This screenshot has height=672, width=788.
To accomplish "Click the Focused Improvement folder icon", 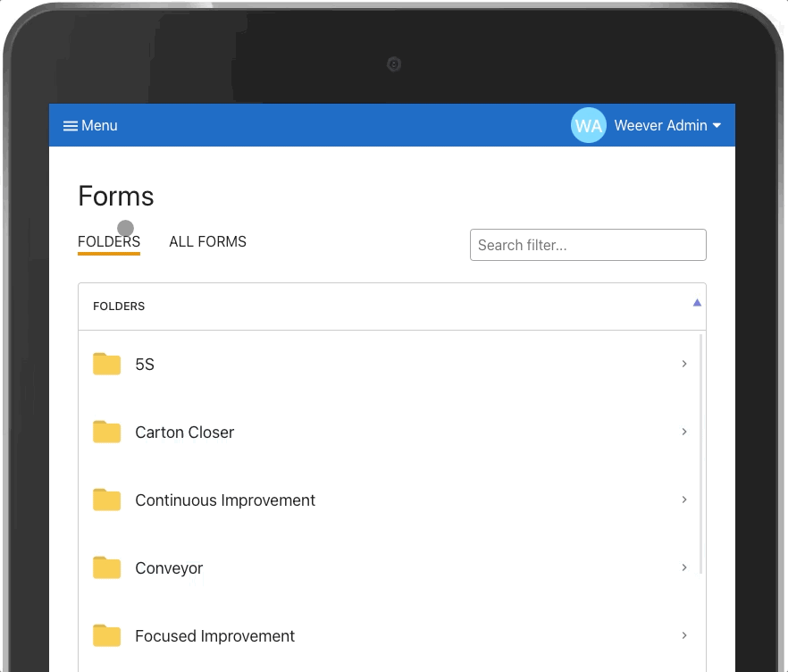I will [x=106, y=635].
